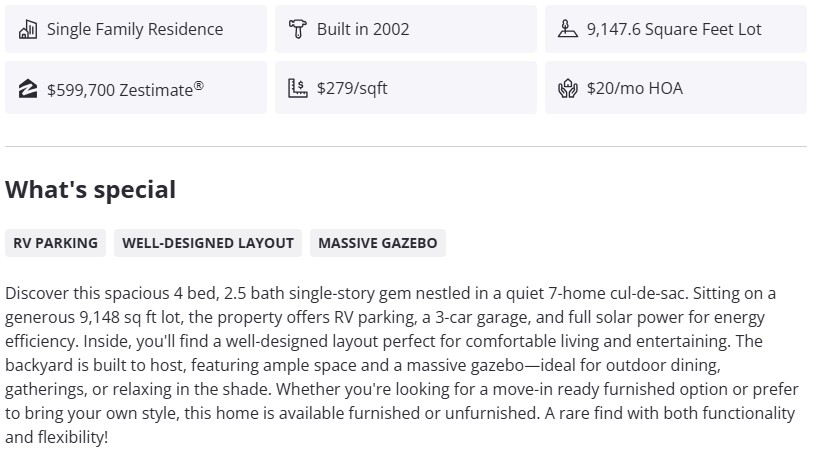This screenshot has height=454, width=838.
Task: Click the description's opening words "Discover this spacious"
Action: 80,294
